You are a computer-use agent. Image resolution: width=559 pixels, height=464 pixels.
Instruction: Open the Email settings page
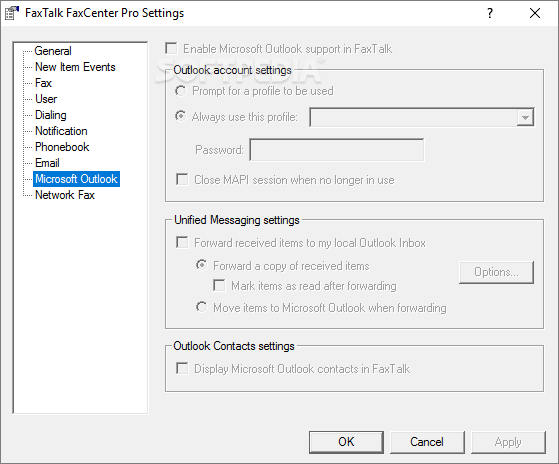click(47, 163)
